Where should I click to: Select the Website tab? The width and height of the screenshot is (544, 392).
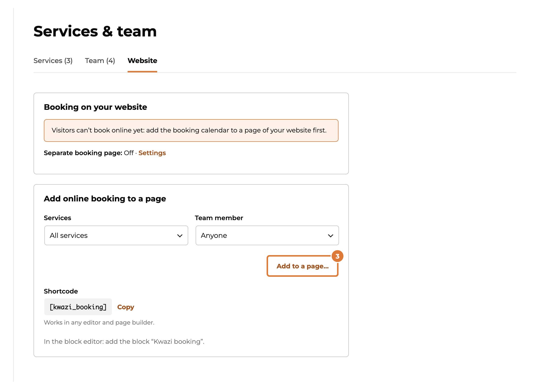142,61
